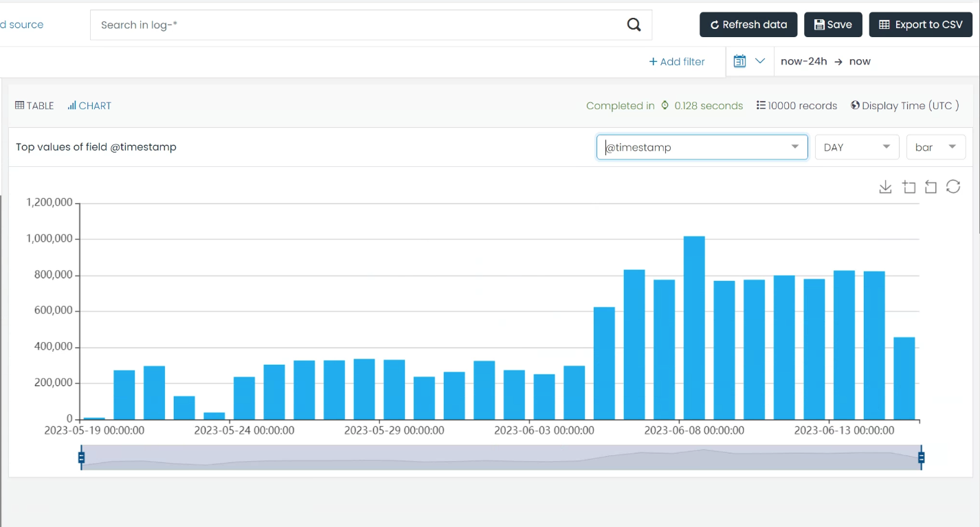Click the now end time
The height and width of the screenshot is (527, 980).
pos(860,61)
